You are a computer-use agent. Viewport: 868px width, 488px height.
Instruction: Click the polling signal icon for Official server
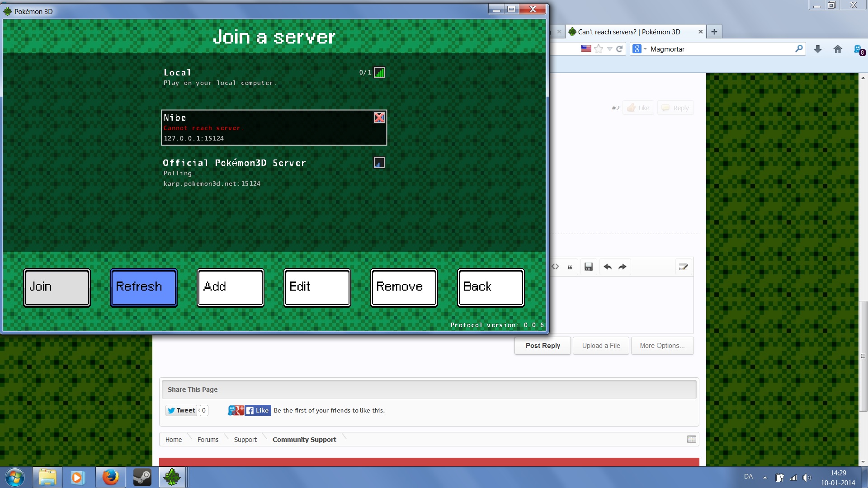coord(379,163)
